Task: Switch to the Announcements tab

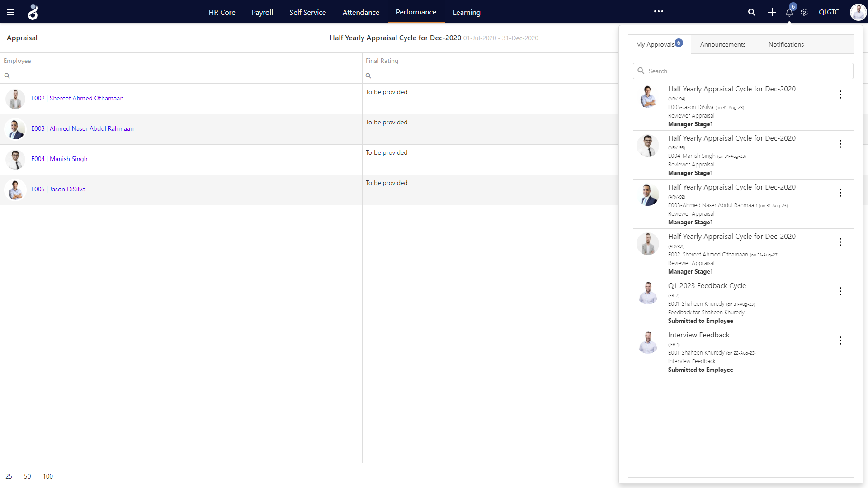Action: click(x=722, y=44)
